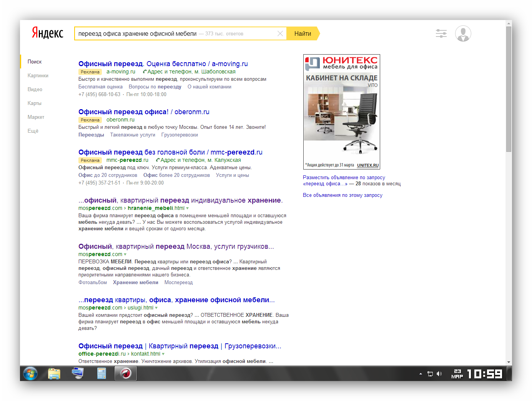532x401 pixels.
Task: Click Адрес и телефон, м. Шаболовская
Action: [x=191, y=72]
